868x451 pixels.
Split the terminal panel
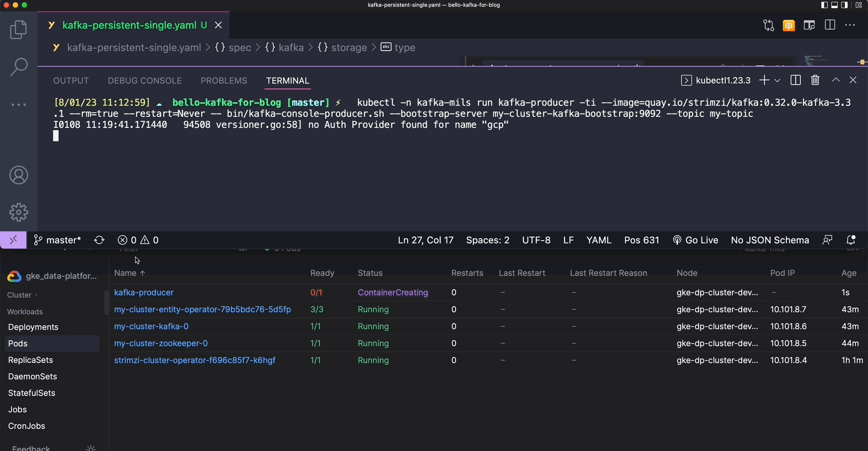click(x=796, y=80)
